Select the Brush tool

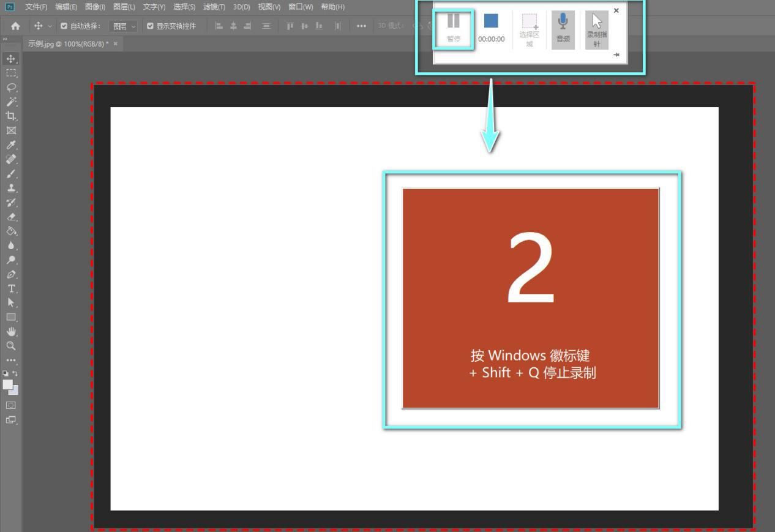pyautogui.click(x=11, y=174)
